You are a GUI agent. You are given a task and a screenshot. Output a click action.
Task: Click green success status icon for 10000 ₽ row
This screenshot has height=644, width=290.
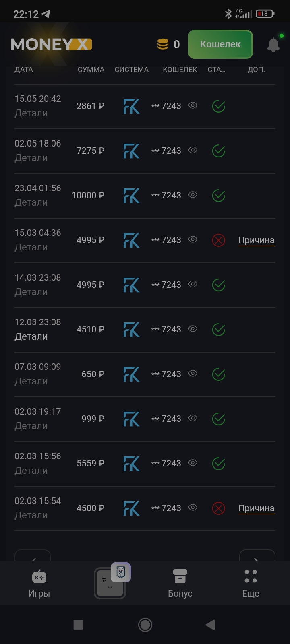pyautogui.click(x=218, y=196)
